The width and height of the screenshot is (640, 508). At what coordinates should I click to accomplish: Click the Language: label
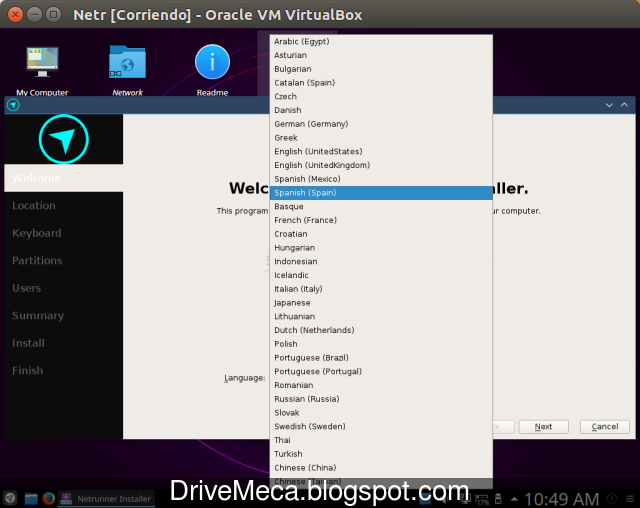[x=244, y=378]
